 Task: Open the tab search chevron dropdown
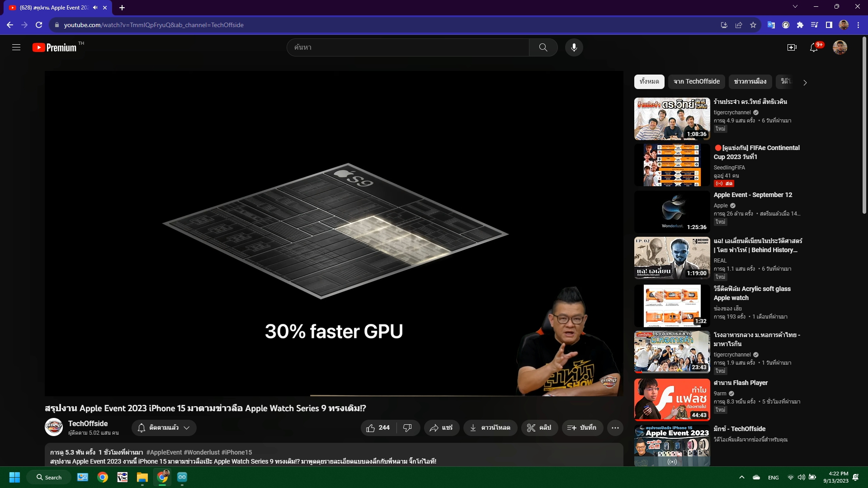(795, 6)
